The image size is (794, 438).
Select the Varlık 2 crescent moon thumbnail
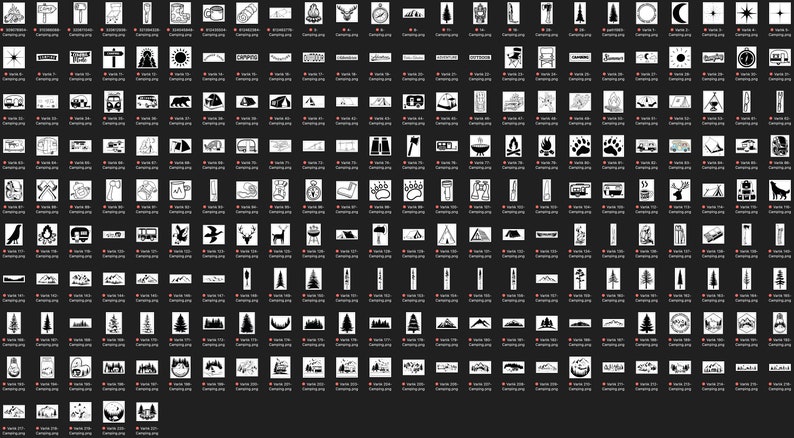click(x=680, y=13)
